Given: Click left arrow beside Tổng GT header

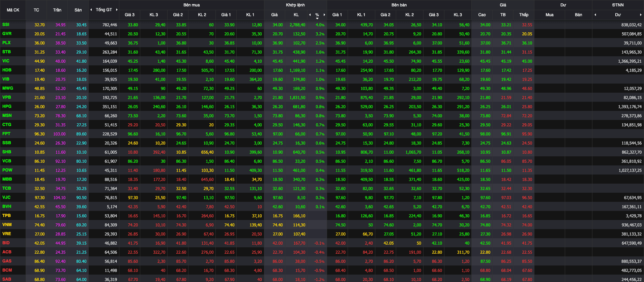Looking at the screenshot, I should tap(91, 10).
